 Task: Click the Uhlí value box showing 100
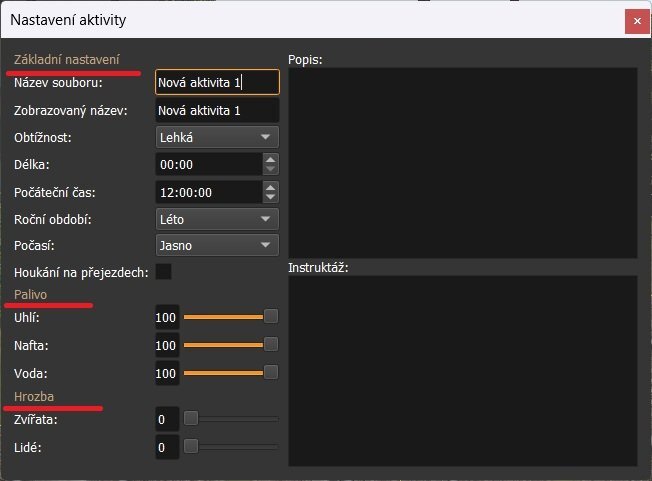[x=166, y=318]
